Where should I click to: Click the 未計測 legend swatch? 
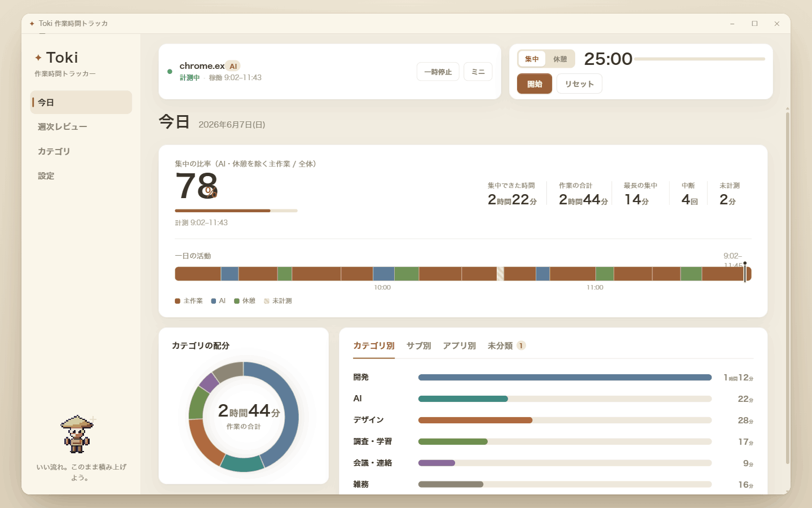(267, 301)
